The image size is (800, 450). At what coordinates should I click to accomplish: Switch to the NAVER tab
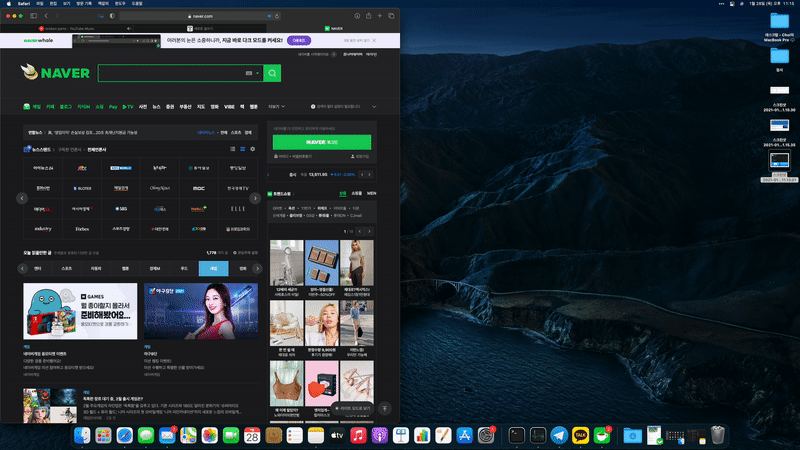[x=334, y=29]
